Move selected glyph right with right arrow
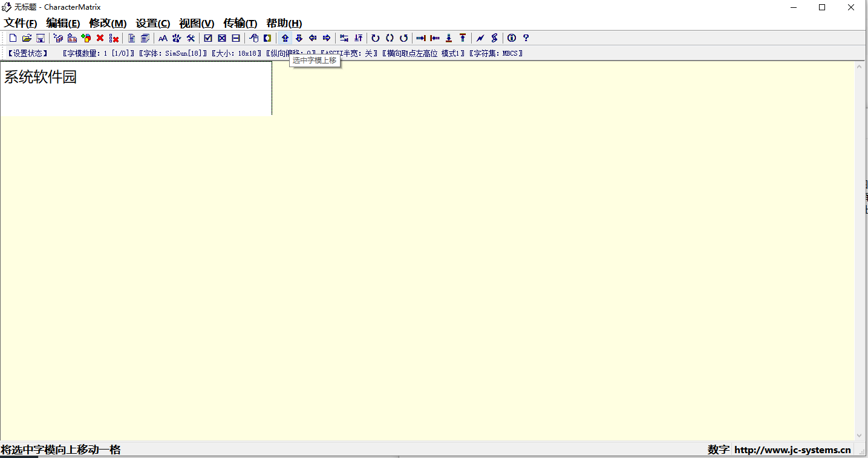The image size is (868, 458). (327, 38)
